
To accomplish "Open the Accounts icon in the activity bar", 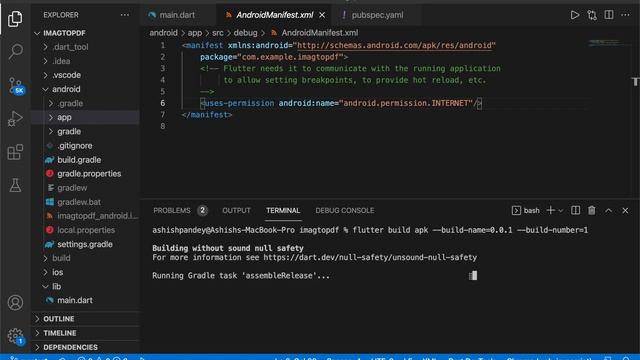I will pyautogui.click(x=15, y=302).
